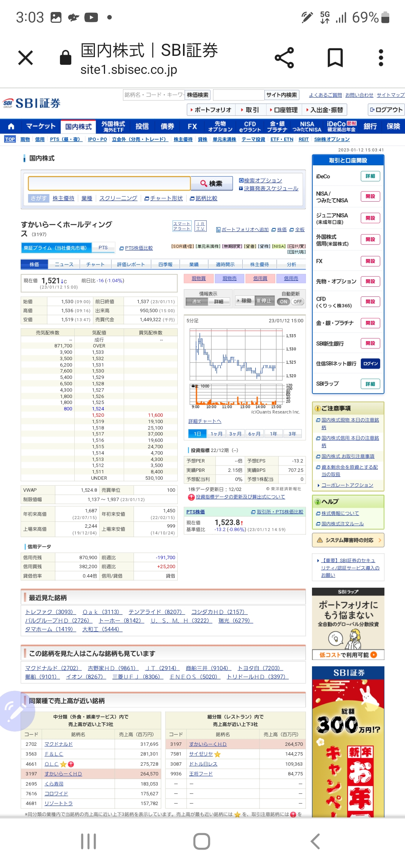405x868 pixels.
Task: Select 停止 to pause updates
Action: click(264, 301)
